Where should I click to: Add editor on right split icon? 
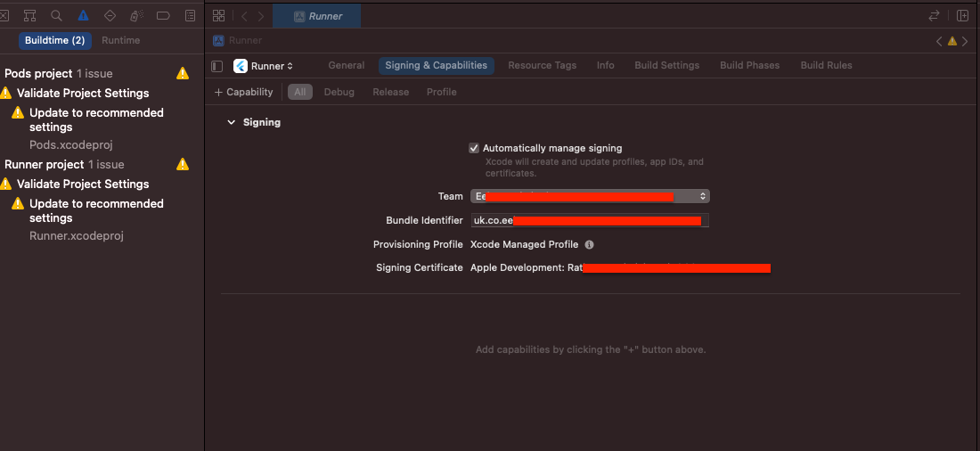[962, 16]
